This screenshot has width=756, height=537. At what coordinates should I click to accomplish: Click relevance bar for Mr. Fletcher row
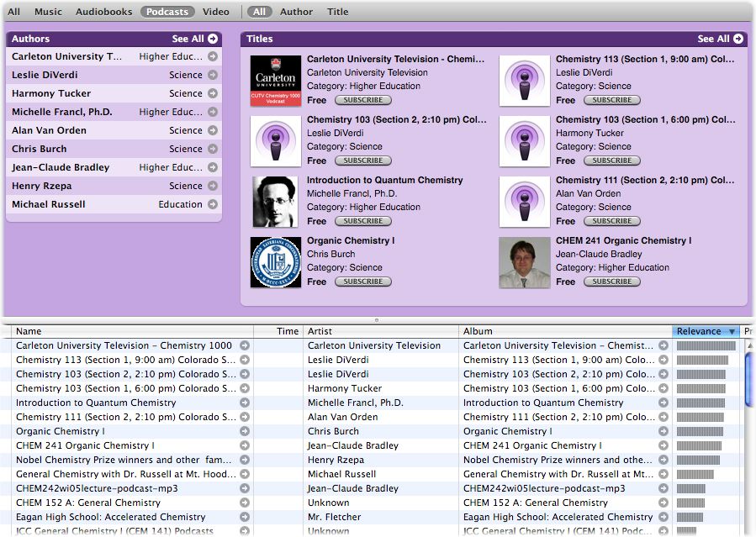tap(690, 517)
